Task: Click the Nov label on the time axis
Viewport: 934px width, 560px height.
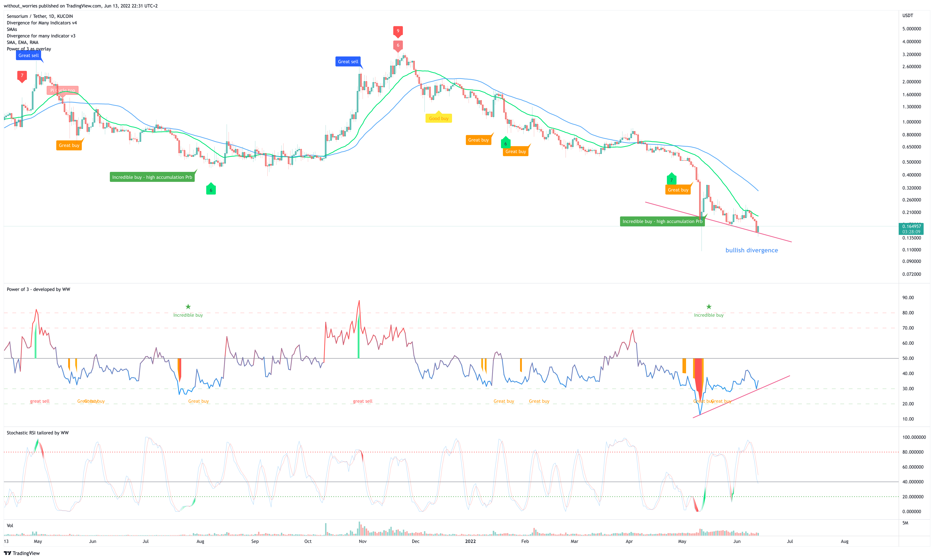Action: [x=363, y=542]
